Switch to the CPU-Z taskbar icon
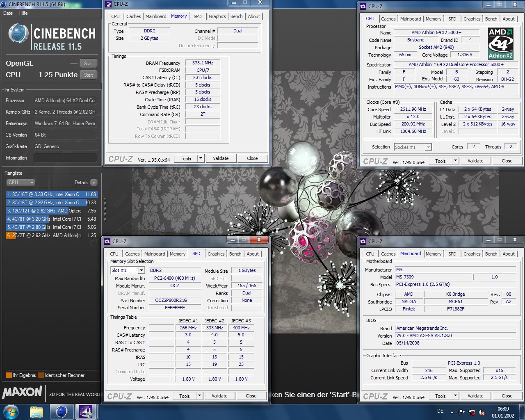525x420 pixels. point(86,412)
